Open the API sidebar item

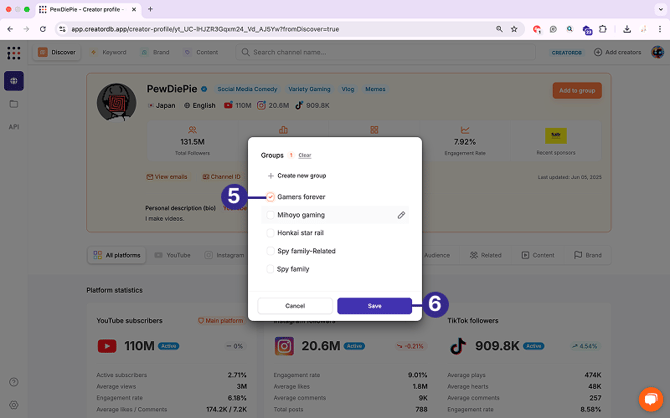click(x=14, y=127)
